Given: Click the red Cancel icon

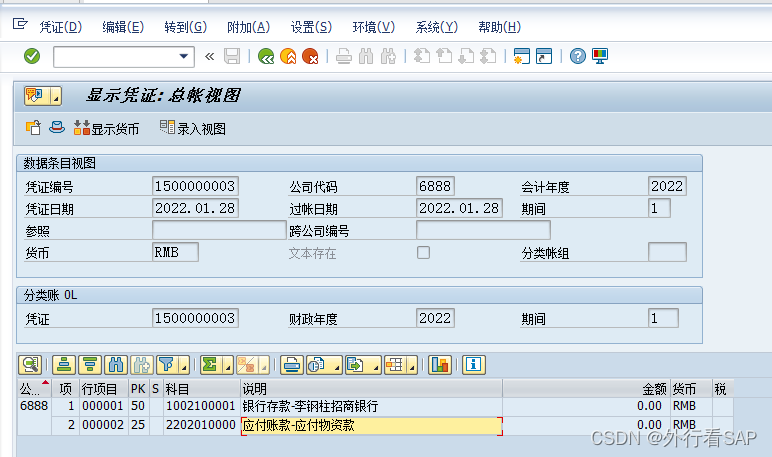Looking at the screenshot, I should (310, 56).
